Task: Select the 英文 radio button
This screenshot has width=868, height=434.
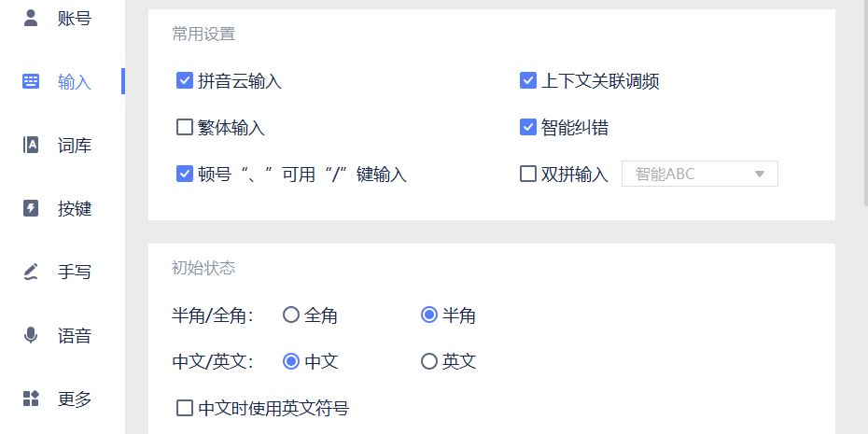Action: (x=429, y=361)
